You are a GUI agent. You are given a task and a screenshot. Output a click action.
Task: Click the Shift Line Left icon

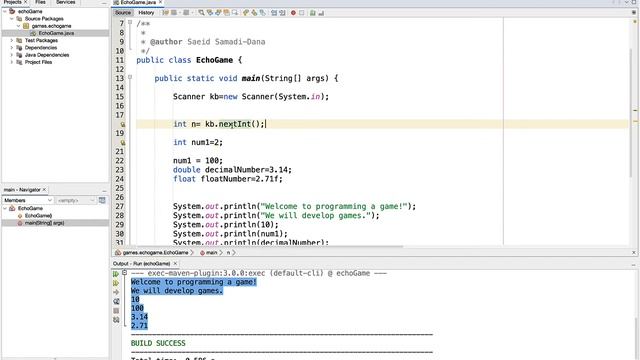pos(274,13)
